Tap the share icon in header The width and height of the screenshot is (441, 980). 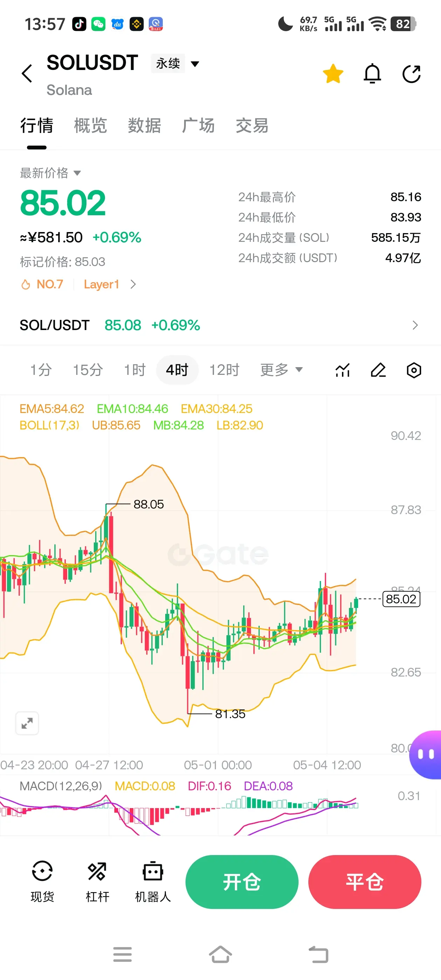(x=412, y=74)
